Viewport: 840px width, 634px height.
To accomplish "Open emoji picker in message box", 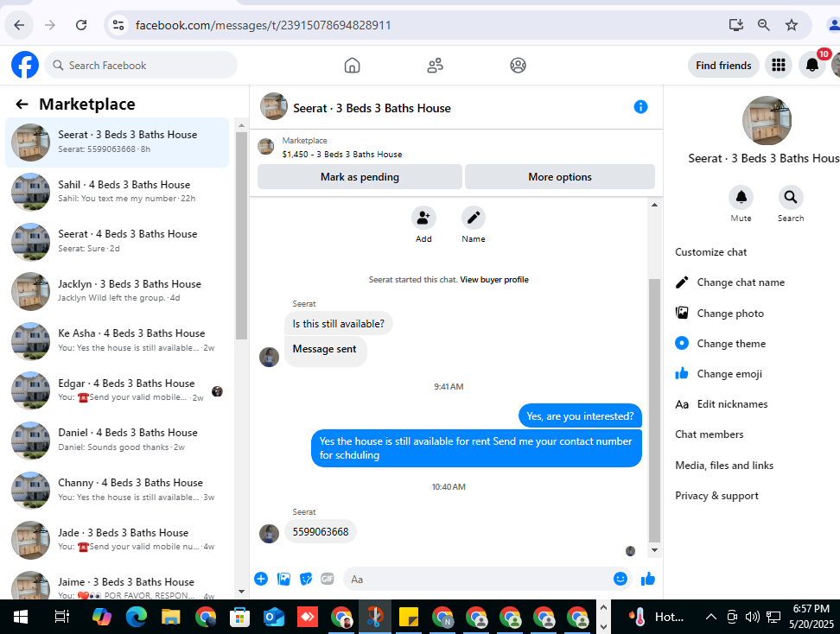I will point(620,579).
